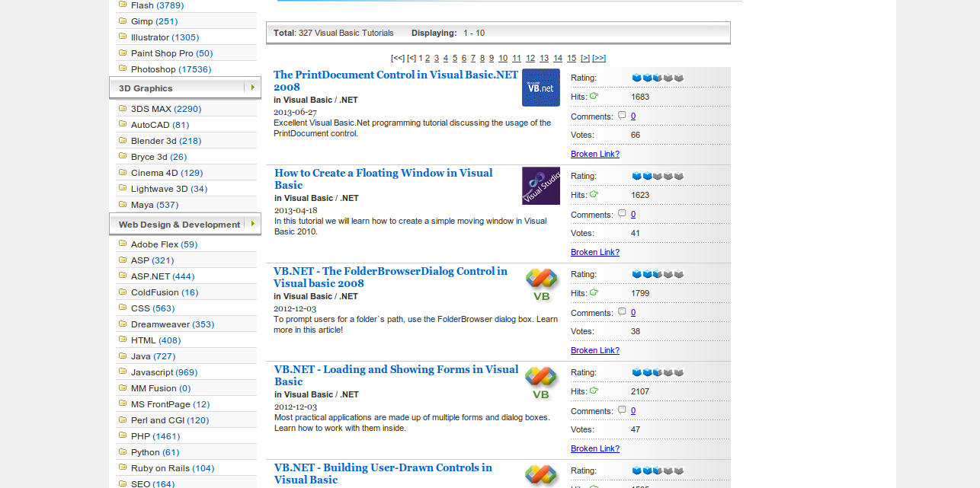Expand the Web Design & Development arrow
This screenshot has height=488, width=980.
[252, 224]
